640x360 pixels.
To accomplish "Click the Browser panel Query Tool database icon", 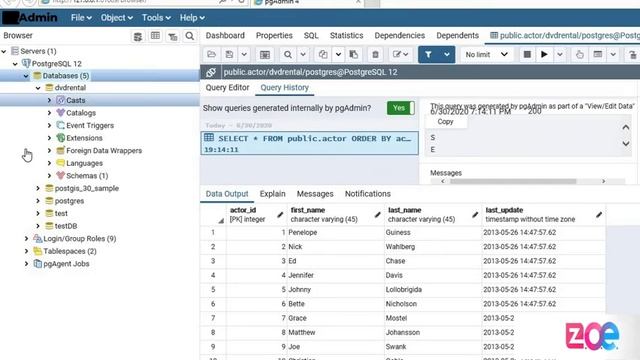I will pos(138,36).
